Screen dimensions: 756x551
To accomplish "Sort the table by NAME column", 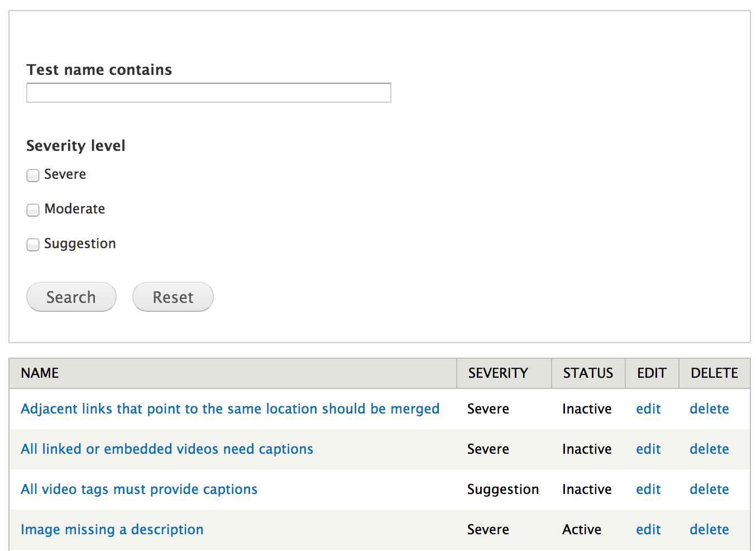I will point(39,373).
